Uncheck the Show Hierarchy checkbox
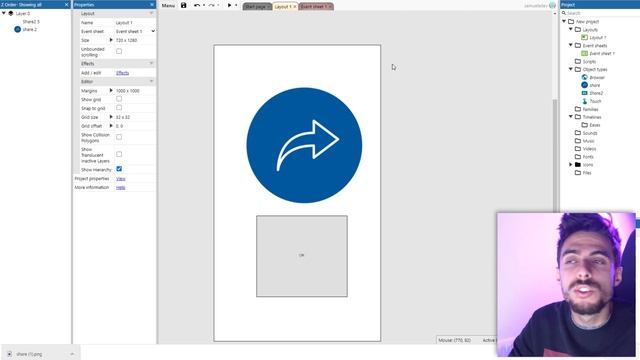640x360 pixels. [119, 169]
